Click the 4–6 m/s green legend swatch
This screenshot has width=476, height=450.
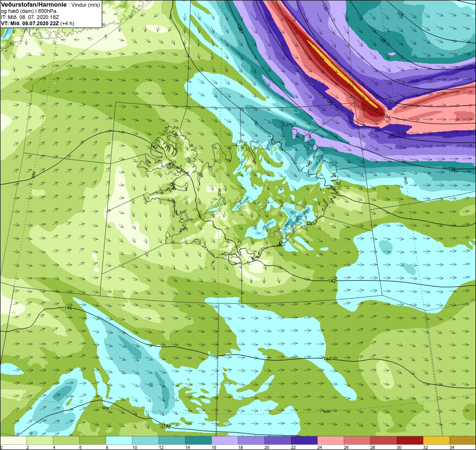[66, 440]
